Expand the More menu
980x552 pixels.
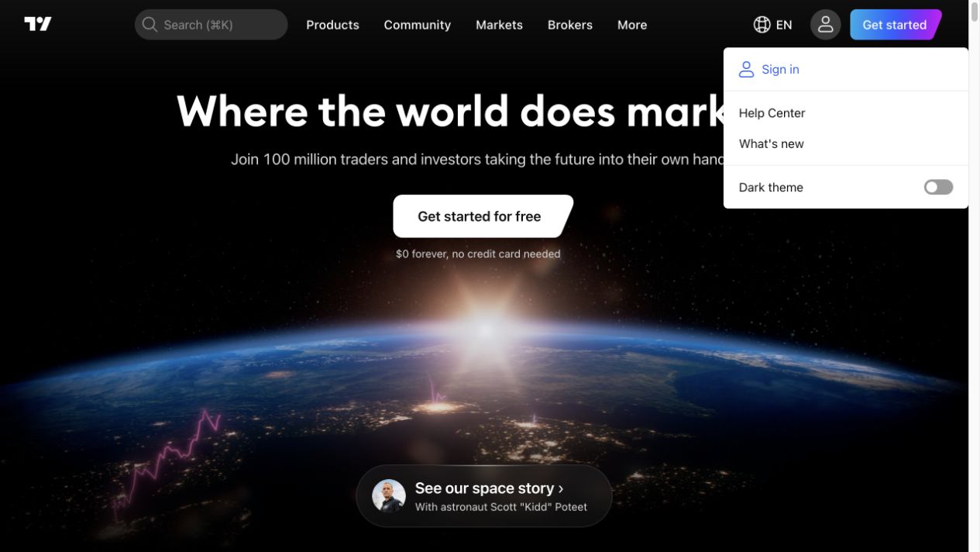[x=632, y=25]
